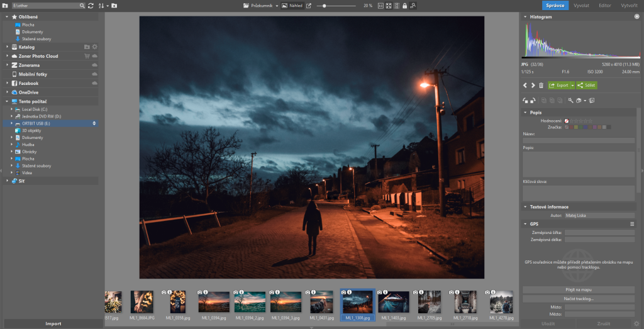Go to previous image arrow
Image resolution: width=644 pixels, height=329 pixels.
(525, 86)
